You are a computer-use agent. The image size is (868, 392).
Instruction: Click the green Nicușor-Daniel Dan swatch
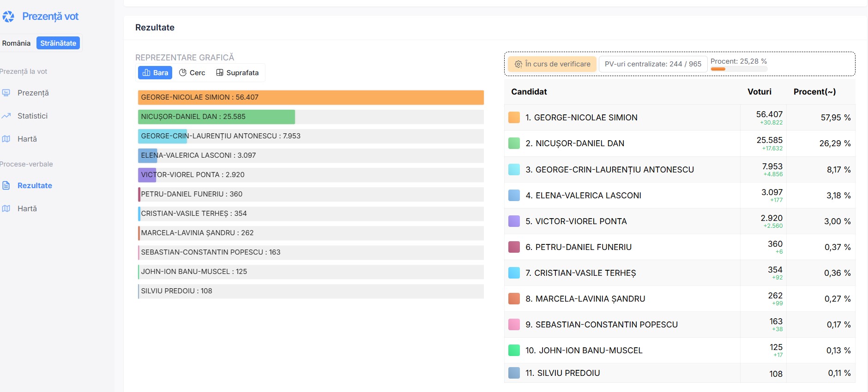(x=514, y=143)
